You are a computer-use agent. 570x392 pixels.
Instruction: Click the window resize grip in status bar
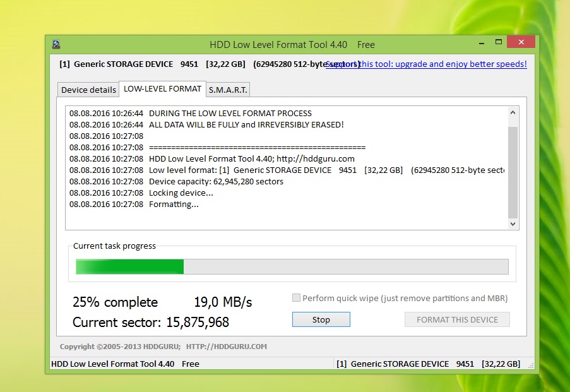(531, 366)
